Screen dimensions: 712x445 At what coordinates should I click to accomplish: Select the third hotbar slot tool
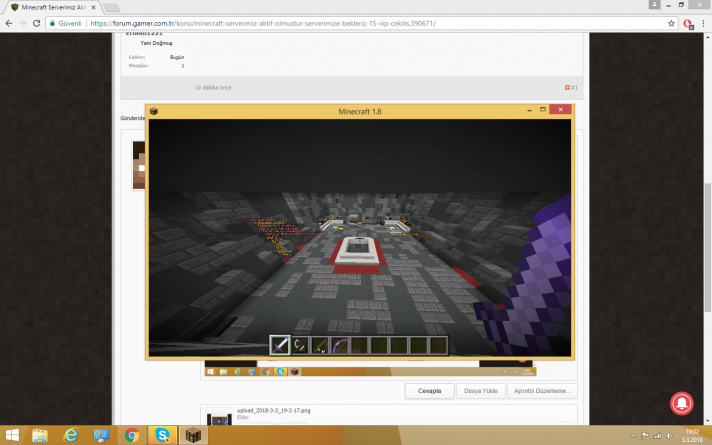tap(320, 345)
